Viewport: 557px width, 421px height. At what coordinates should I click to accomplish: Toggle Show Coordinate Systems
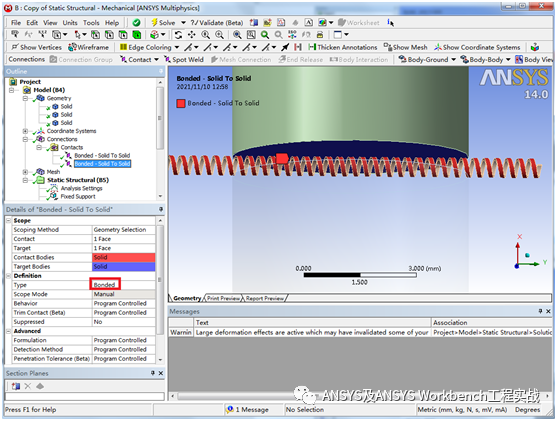(x=477, y=47)
